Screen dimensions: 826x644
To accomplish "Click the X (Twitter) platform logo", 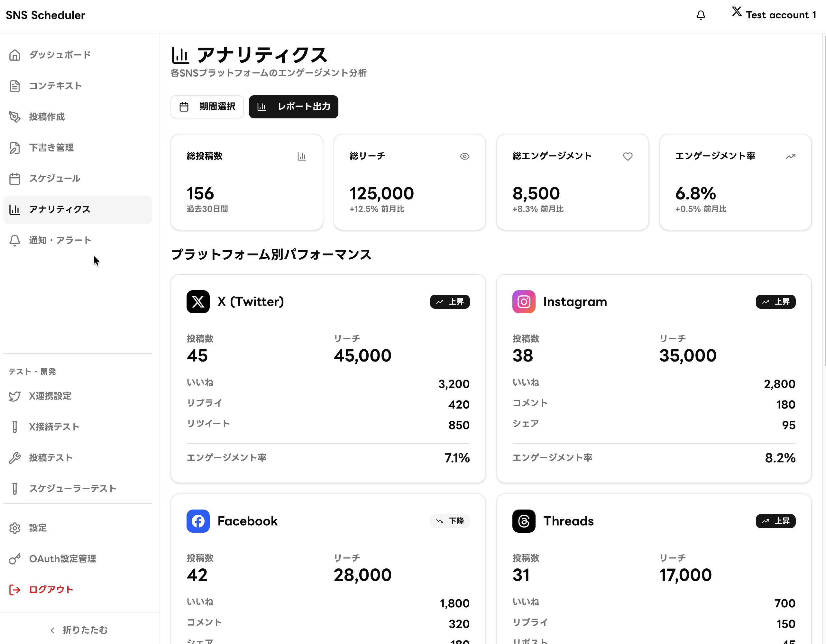I will (x=198, y=301).
